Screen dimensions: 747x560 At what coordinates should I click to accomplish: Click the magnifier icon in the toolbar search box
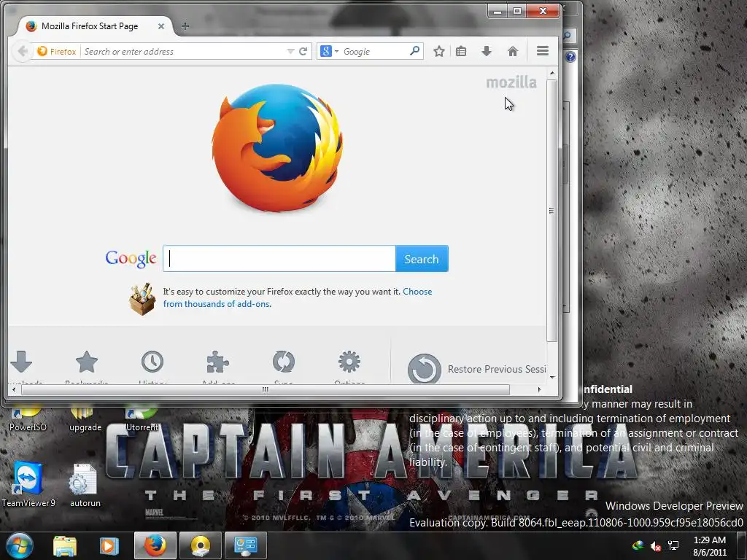tap(414, 50)
